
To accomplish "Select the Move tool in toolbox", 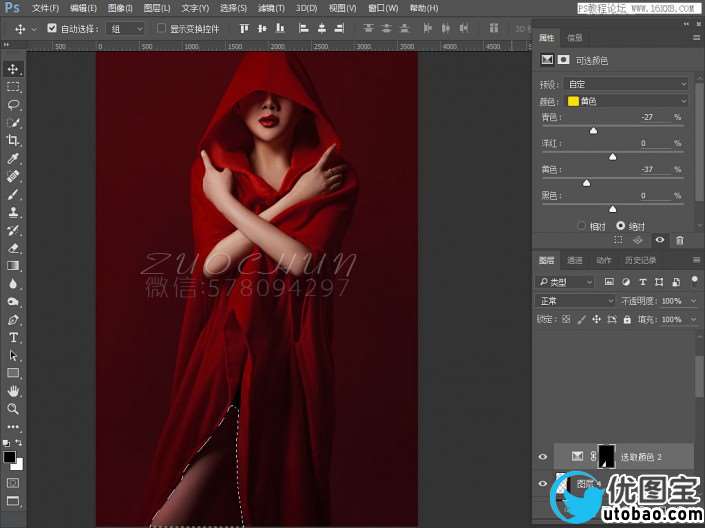I will (13, 69).
